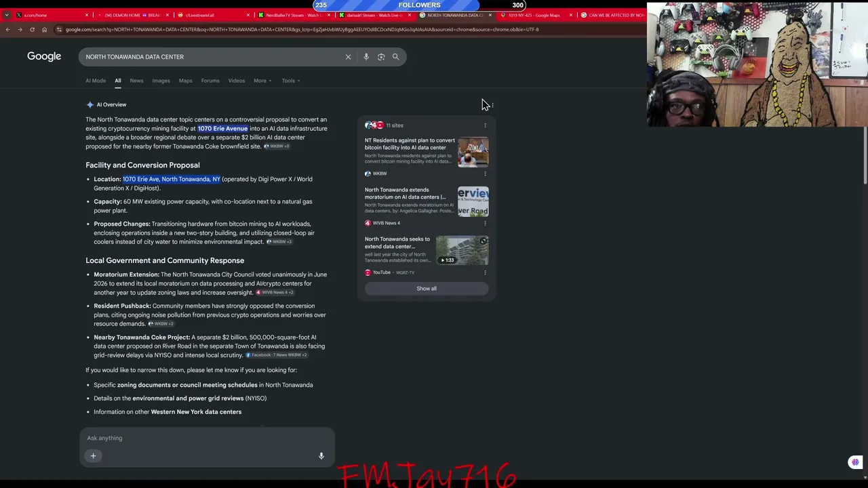This screenshot has height=488, width=868.
Task: Open the moratorium article thumbnail
Action: coord(473,201)
